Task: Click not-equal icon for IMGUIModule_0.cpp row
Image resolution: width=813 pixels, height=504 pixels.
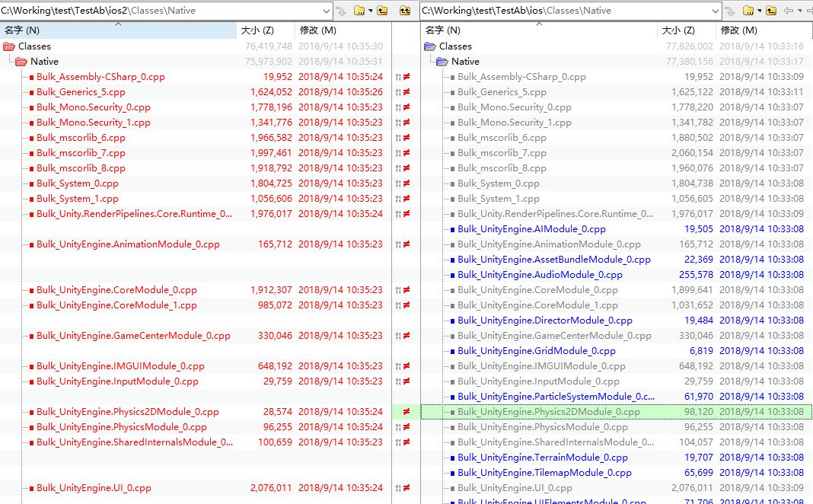Action: 406,366
